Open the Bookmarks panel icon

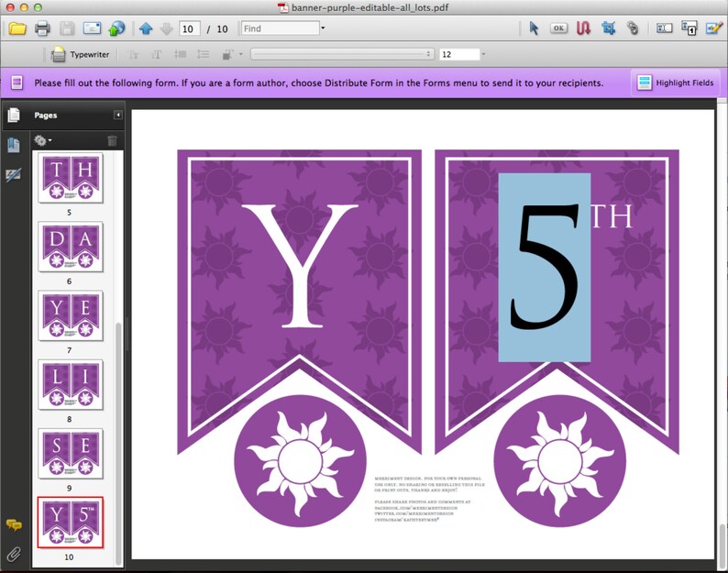[14, 145]
